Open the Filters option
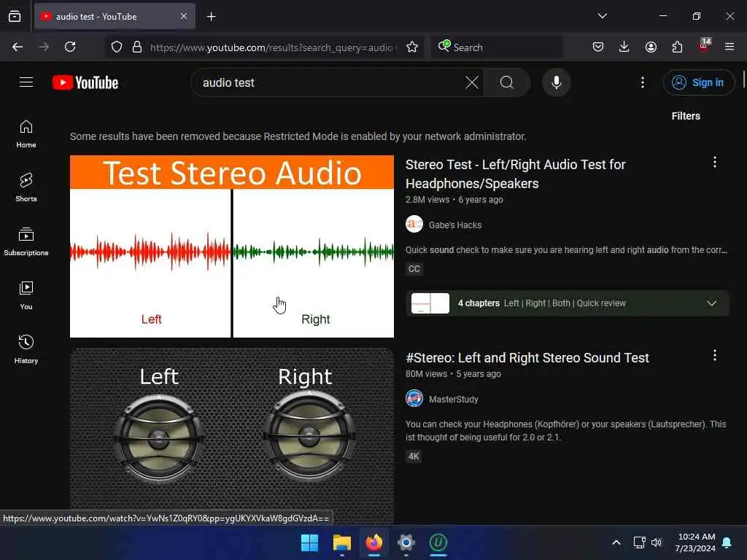 coord(686,116)
